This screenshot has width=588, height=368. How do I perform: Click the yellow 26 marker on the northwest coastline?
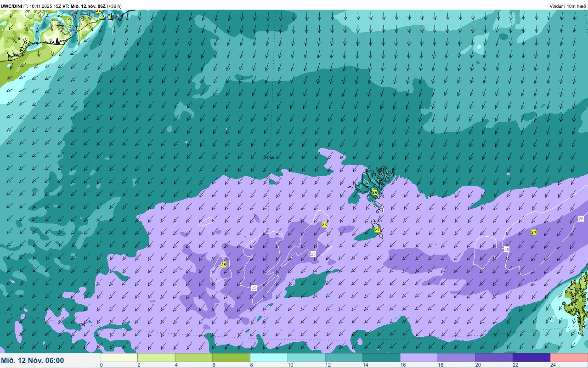coord(98,11)
